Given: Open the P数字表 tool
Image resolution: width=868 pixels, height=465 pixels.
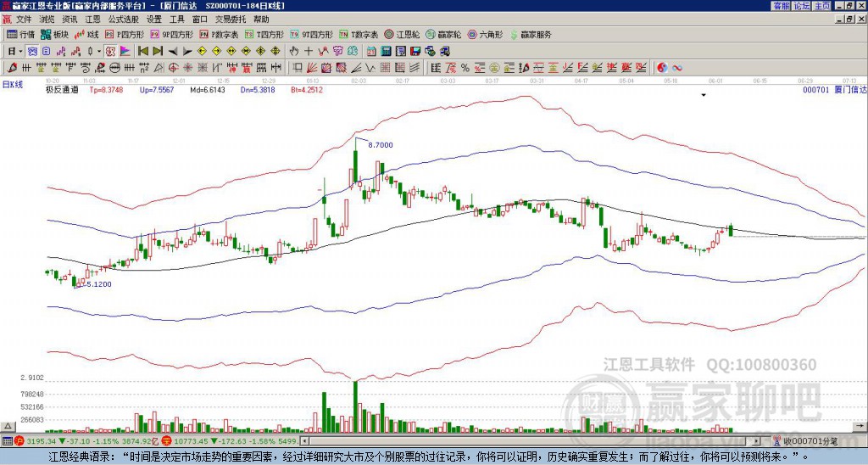Looking at the screenshot, I should pos(220,34).
